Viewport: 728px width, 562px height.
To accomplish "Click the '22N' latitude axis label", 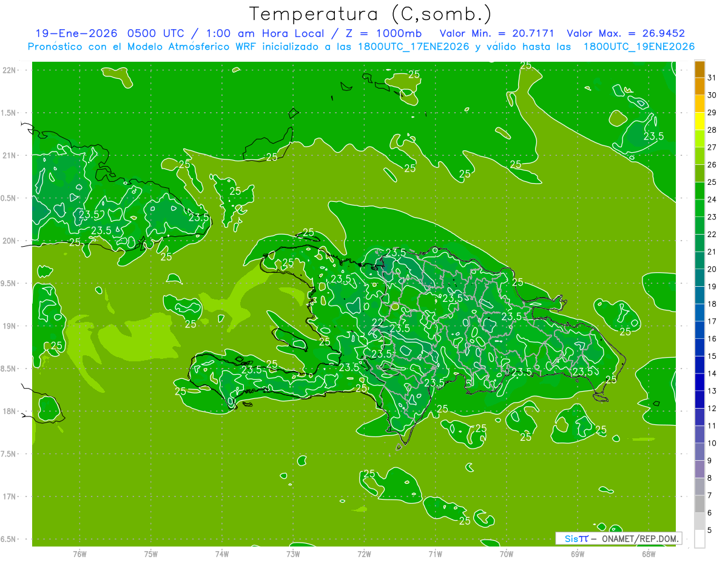I will coord(9,70).
